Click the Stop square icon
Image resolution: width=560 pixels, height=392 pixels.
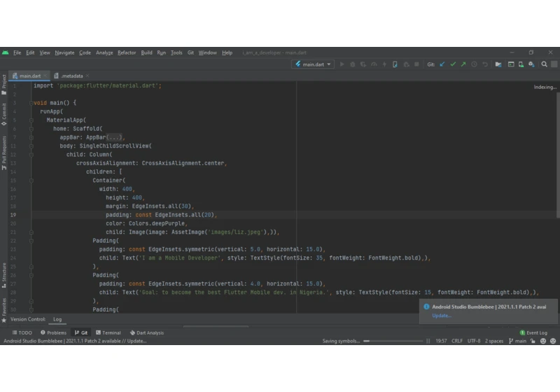416,64
